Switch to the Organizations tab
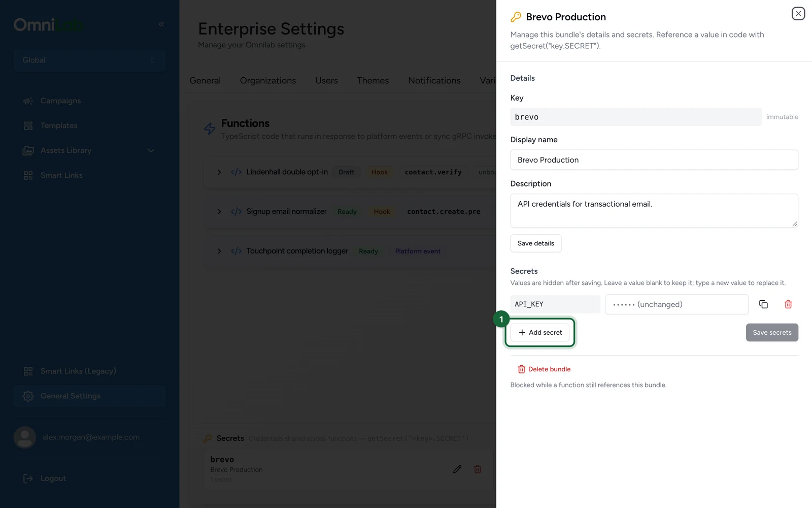 pyautogui.click(x=268, y=80)
